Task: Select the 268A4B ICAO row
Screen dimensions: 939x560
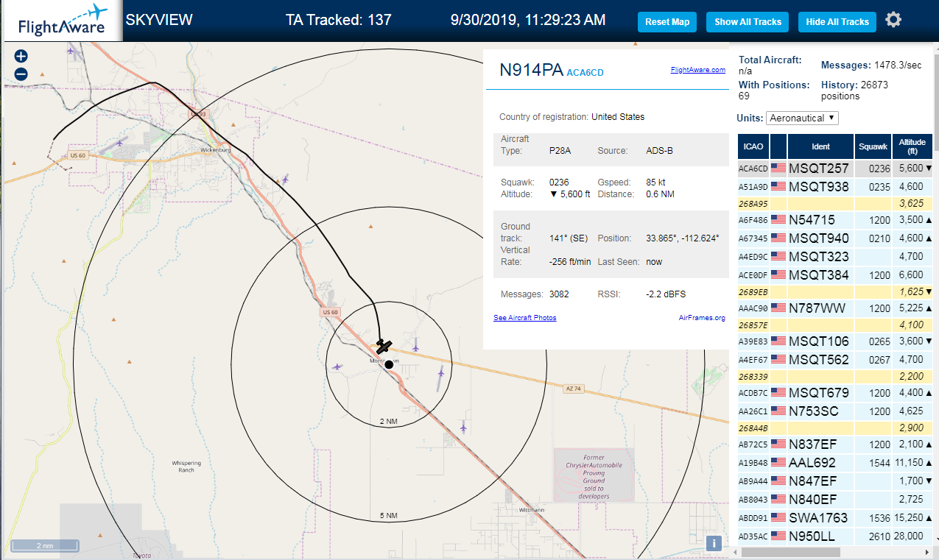Action: tap(835, 428)
